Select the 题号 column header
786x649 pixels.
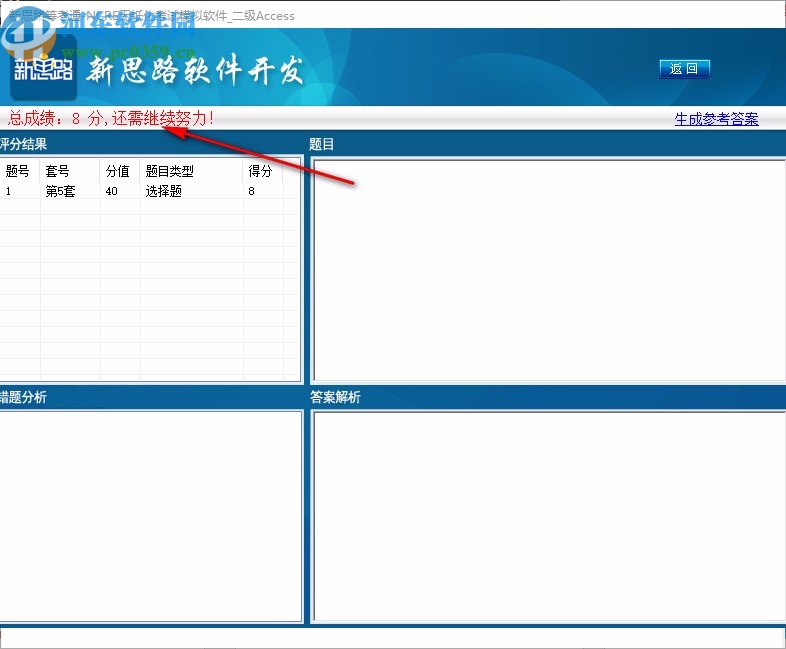pos(20,171)
